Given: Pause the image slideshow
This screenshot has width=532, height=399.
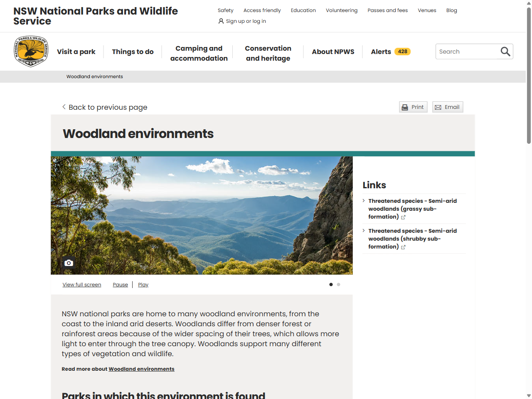Looking at the screenshot, I should point(120,284).
